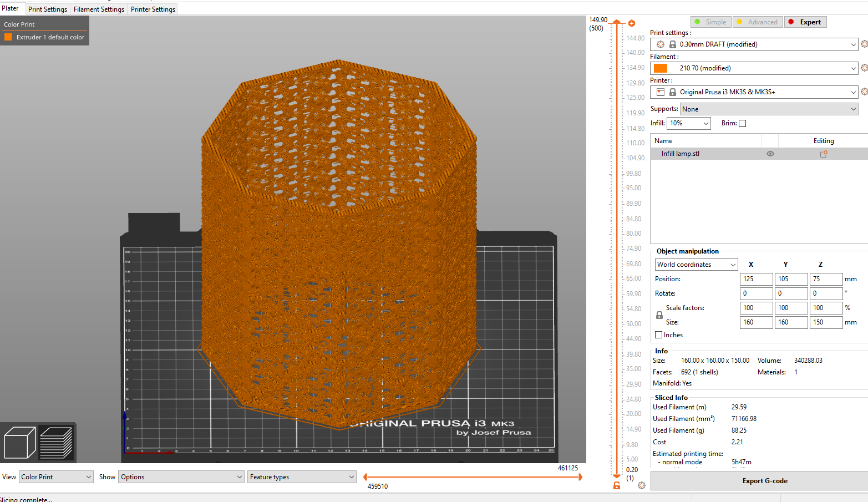Click the editing modifier icon for Infill lamp.stl
The image size is (868, 502).
823,154
